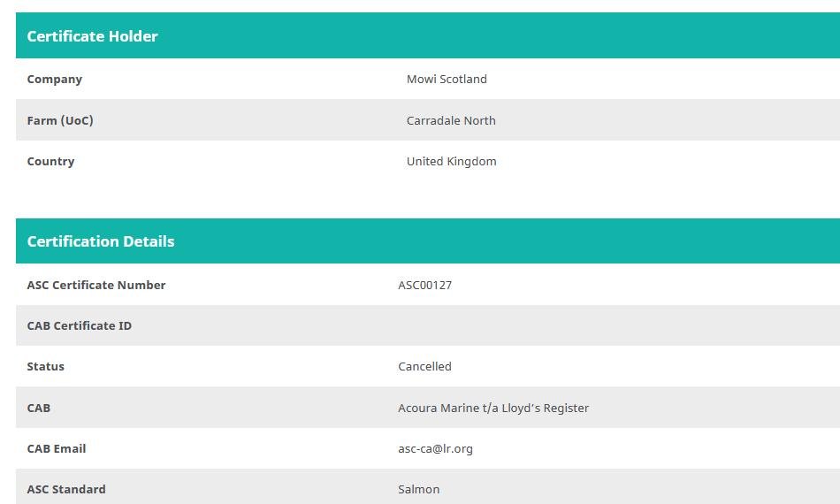
Task: Select Acoura Marine t/a Lloyd's Register text
Action: 493,408
